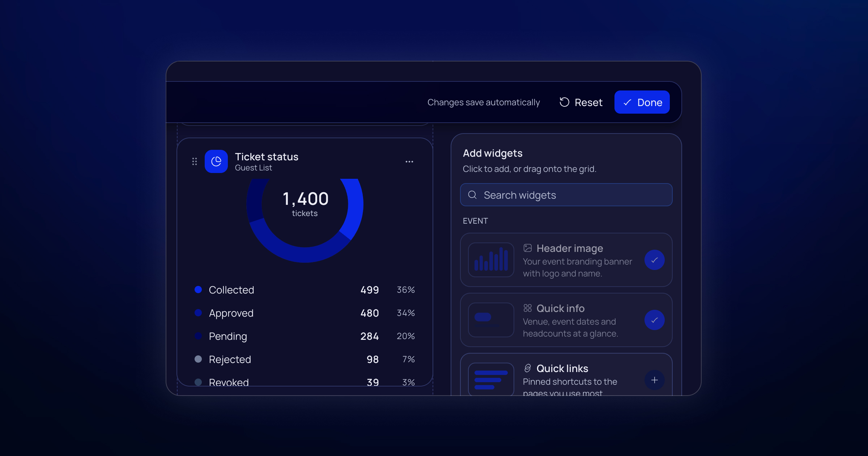Click the Quick info grid icon
Image resolution: width=868 pixels, height=456 pixels.
point(528,308)
